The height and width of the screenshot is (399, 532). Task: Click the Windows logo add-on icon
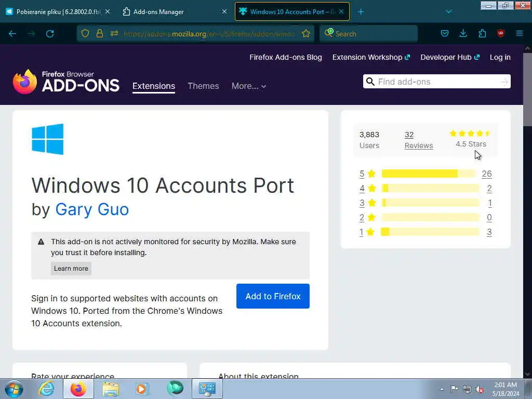pyautogui.click(x=47, y=139)
